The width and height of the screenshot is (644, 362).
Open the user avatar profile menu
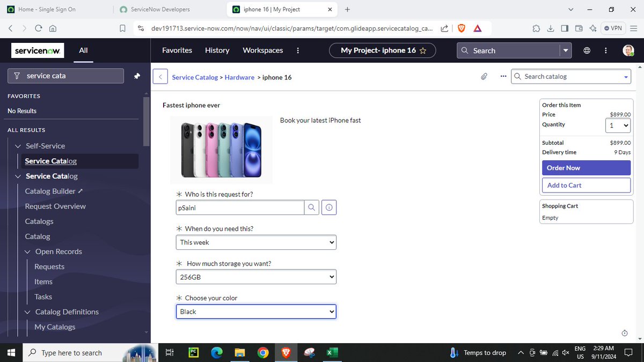628,50
